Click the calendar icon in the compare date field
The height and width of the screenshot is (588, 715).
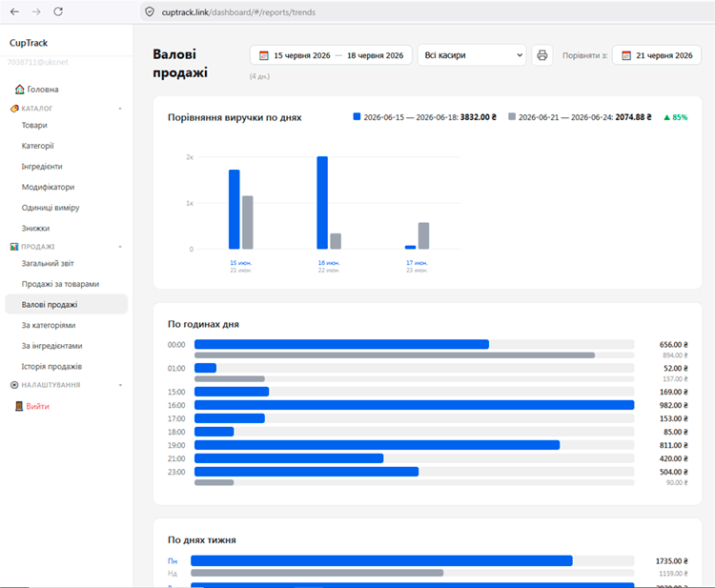[x=626, y=55]
